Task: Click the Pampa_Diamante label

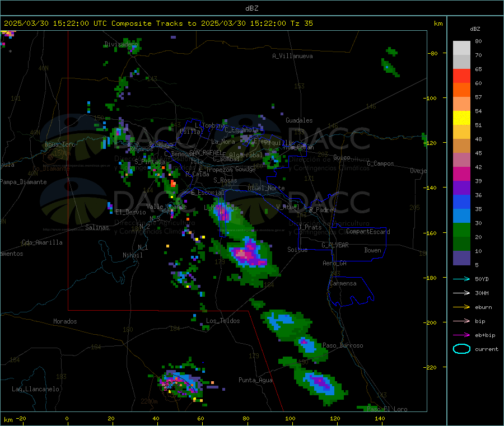Action: (x=23, y=182)
